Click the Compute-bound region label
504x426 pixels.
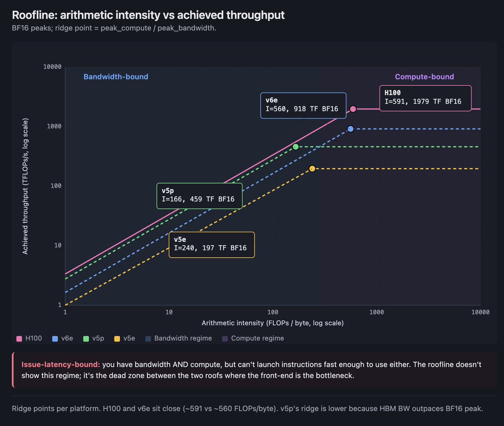(424, 77)
